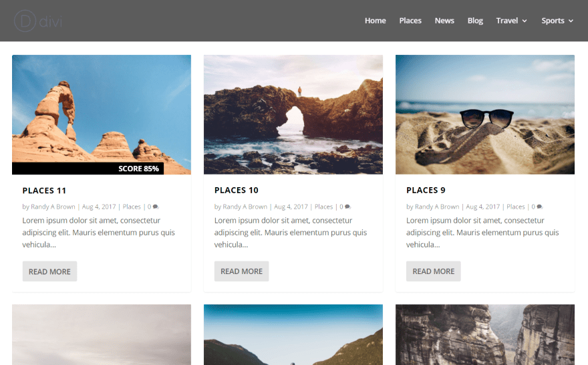Click the Aug 4, 2017 date on Places 10
Viewport: 588px width, 365px height.
[291, 207]
